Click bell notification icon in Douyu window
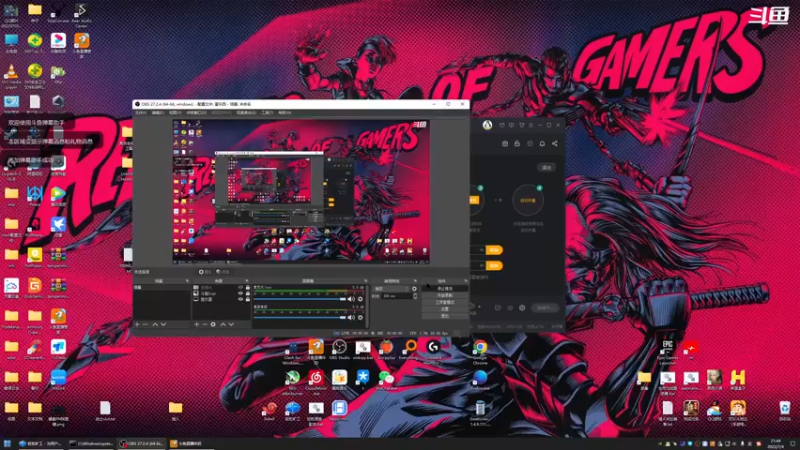This screenshot has height=450, width=800. [542, 144]
